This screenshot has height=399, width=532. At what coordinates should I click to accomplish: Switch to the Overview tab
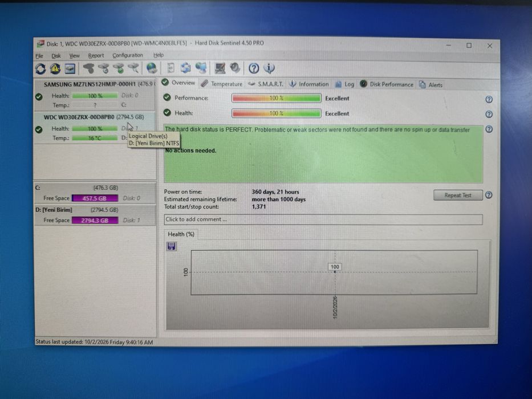tap(178, 83)
